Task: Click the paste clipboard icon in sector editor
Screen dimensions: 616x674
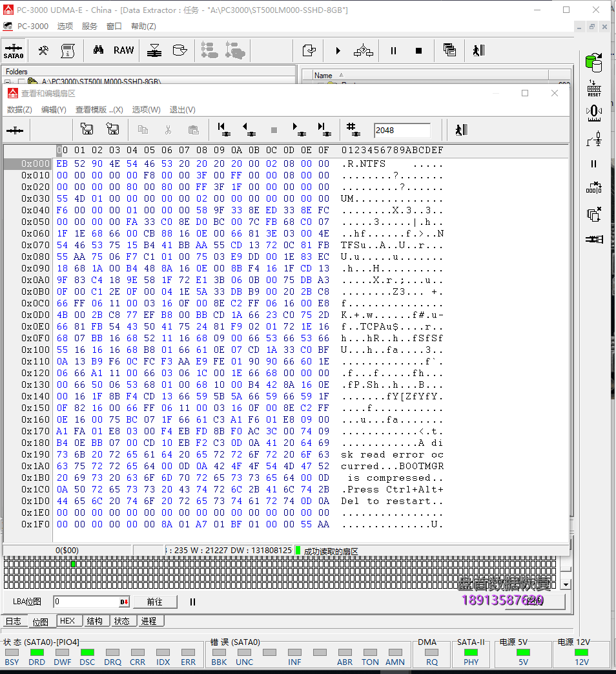Action: 193,130
